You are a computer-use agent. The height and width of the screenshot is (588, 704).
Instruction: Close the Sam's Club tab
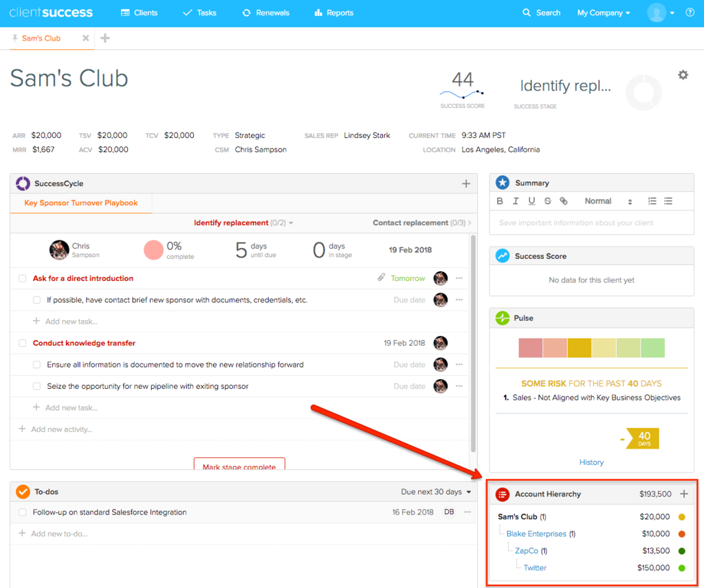click(x=85, y=38)
